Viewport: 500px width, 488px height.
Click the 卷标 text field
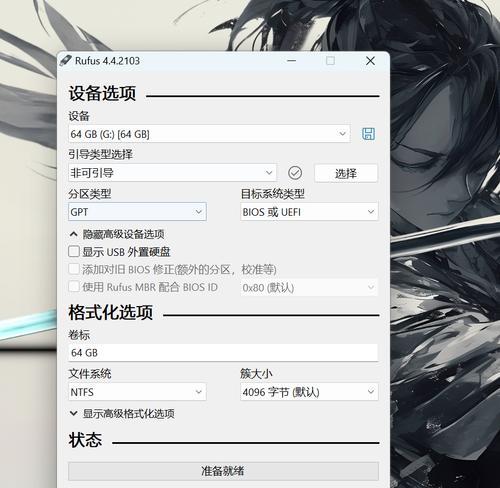coord(223,353)
